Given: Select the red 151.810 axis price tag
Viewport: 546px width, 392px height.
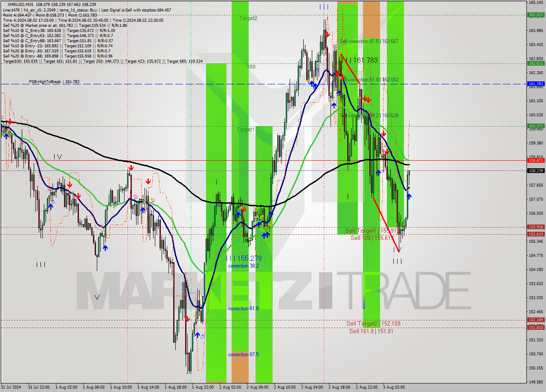Looking at the screenshot, I should tap(536, 327).
